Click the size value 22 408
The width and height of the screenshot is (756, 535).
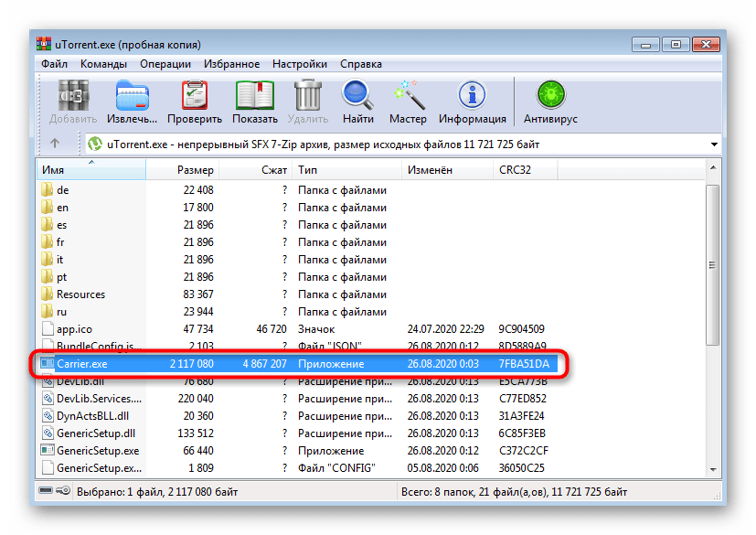[198, 189]
